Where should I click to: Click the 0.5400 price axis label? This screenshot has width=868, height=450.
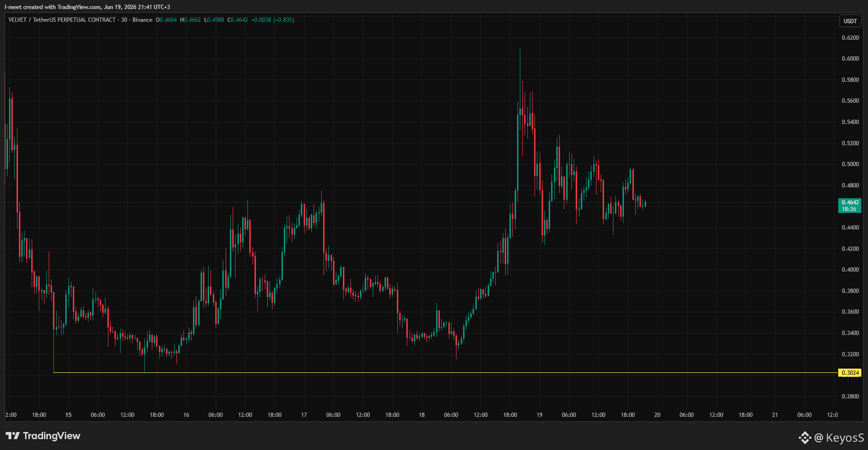[x=850, y=122]
